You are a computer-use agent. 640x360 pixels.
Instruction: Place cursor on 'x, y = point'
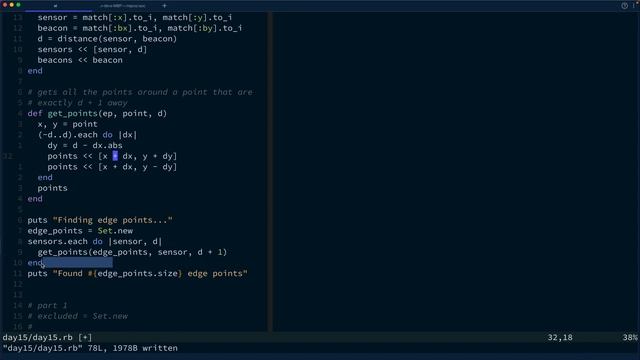[x=67, y=124]
